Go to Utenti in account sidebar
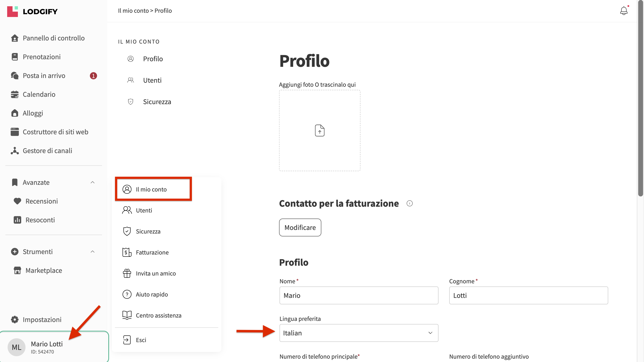The height and width of the screenshot is (362, 644). click(152, 80)
